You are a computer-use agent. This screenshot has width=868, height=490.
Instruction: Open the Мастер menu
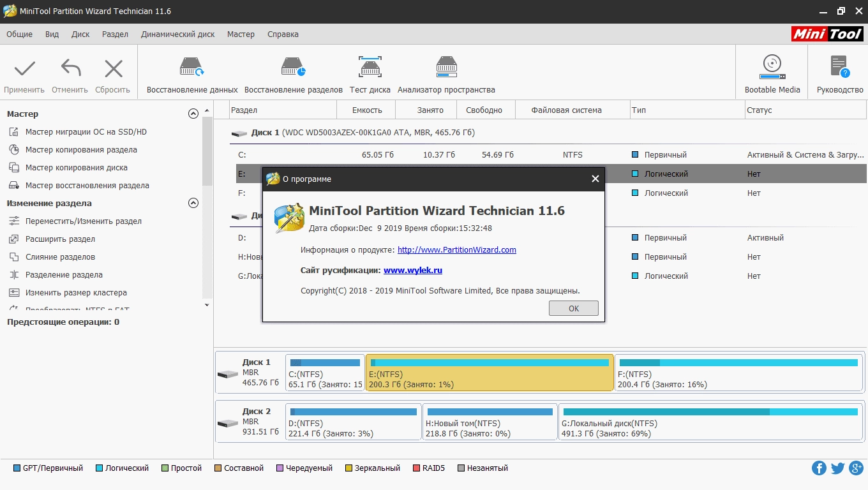tap(241, 34)
